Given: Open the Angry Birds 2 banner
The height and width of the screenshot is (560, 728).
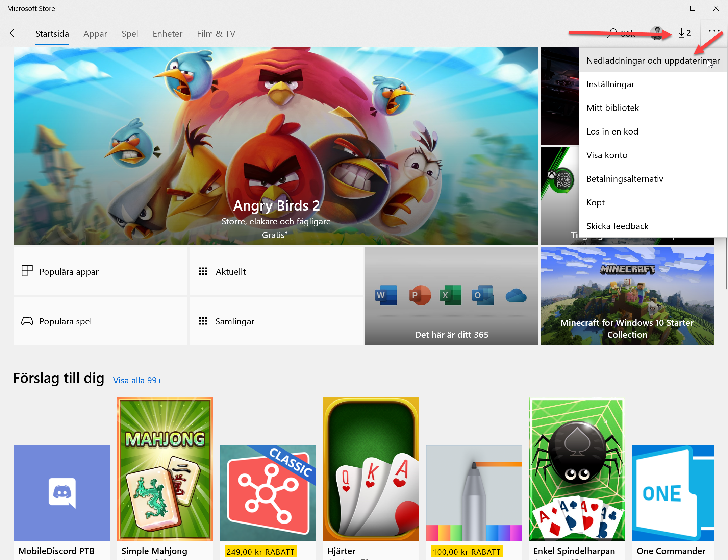Looking at the screenshot, I should tap(276, 146).
